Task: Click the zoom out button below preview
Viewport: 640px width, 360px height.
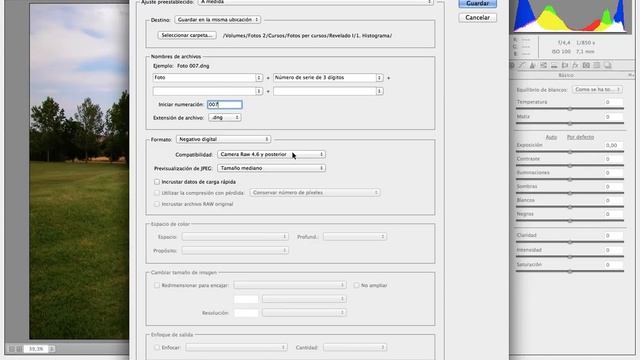Action: pyautogui.click(x=11, y=349)
